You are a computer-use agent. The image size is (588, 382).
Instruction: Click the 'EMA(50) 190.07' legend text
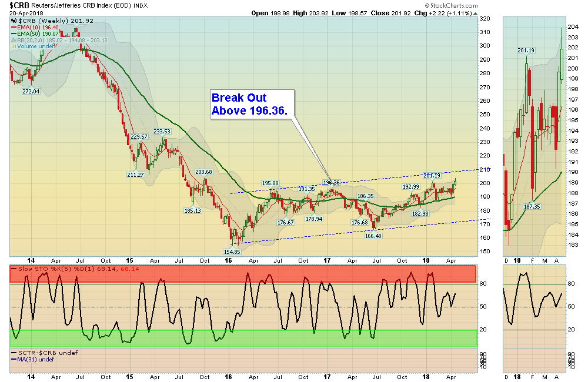point(38,33)
